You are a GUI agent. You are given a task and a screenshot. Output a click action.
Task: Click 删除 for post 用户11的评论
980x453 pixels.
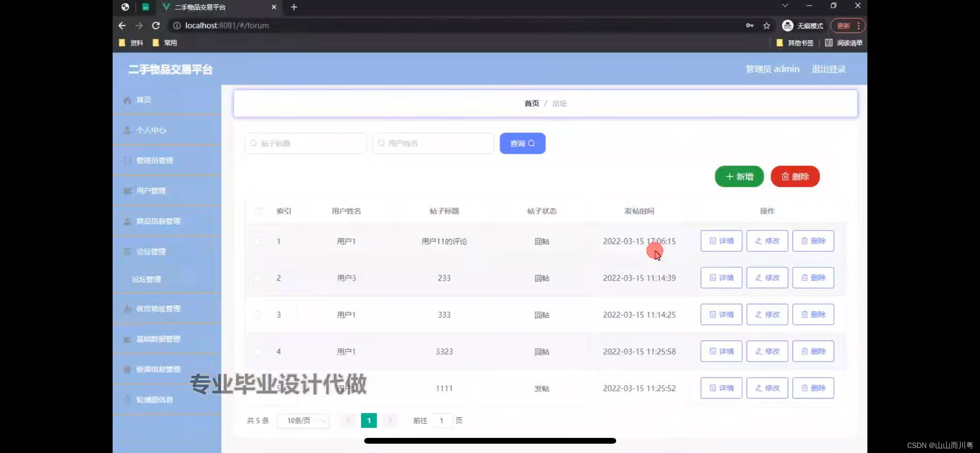(x=813, y=241)
